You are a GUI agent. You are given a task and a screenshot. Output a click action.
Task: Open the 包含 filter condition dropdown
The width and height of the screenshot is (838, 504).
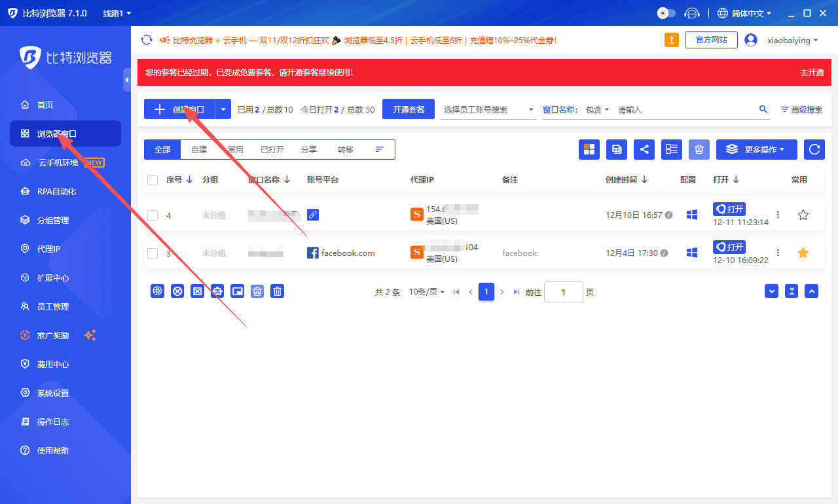pos(597,109)
